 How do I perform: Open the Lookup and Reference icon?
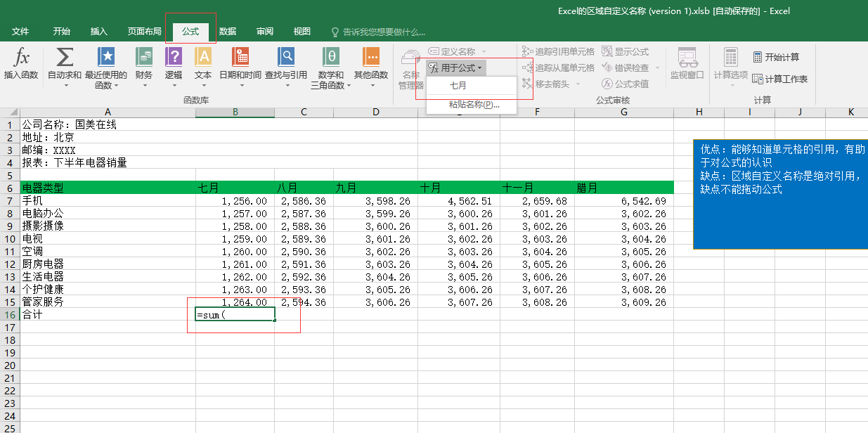click(x=286, y=58)
